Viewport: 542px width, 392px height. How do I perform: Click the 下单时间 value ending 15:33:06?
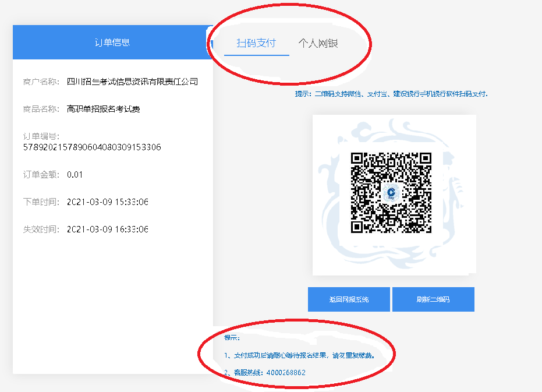coord(108,202)
